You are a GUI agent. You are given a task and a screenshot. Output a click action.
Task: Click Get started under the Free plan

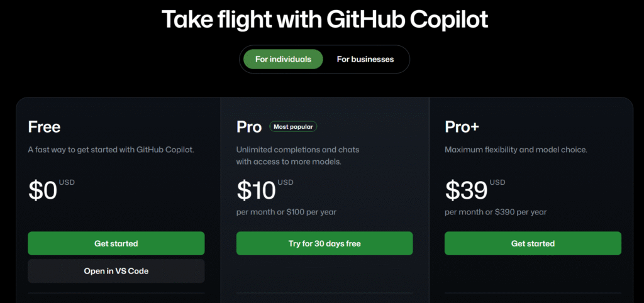[116, 243]
